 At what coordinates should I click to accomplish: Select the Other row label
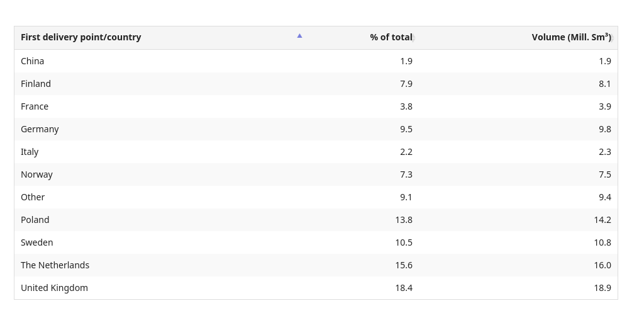33,197
